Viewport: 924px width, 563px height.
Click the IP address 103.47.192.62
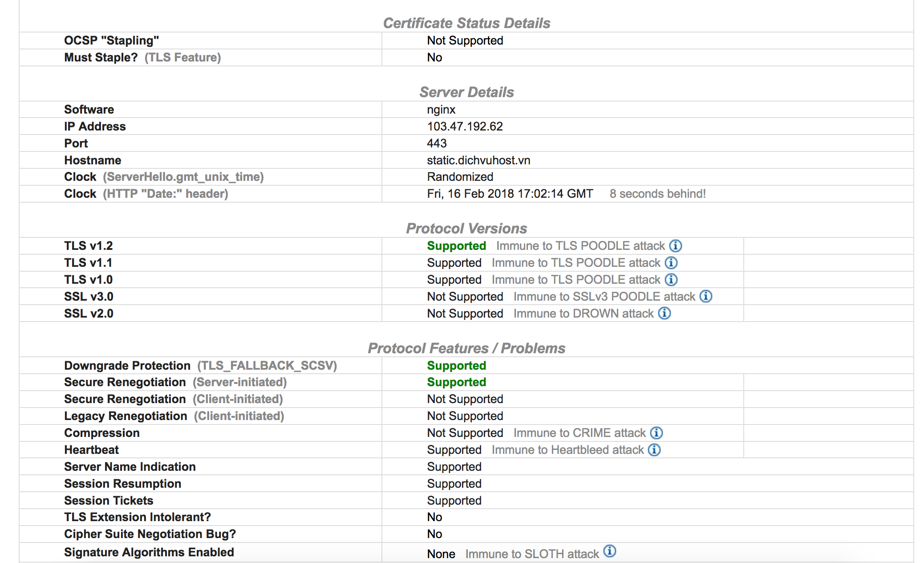(x=465, y=126)
